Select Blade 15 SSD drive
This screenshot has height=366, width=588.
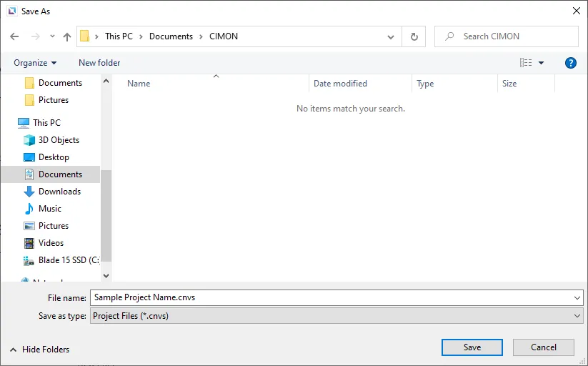[68, 260]
